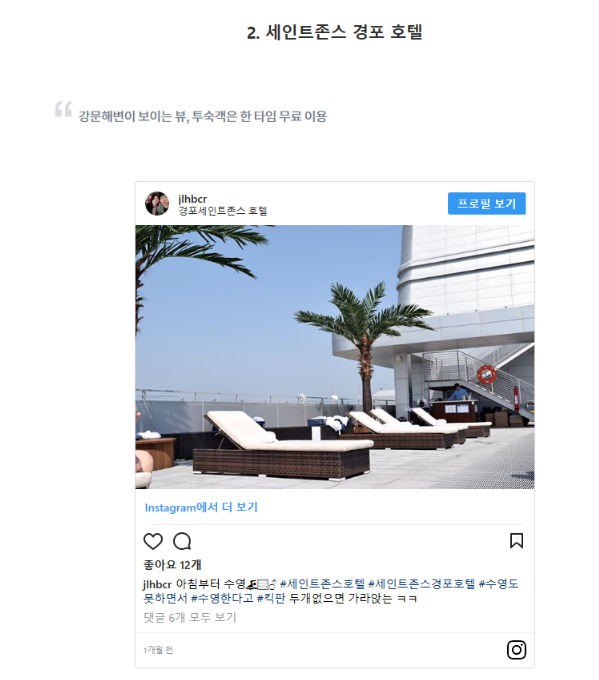Open 경포세인트존스 호텔 location link

[223, 211]
